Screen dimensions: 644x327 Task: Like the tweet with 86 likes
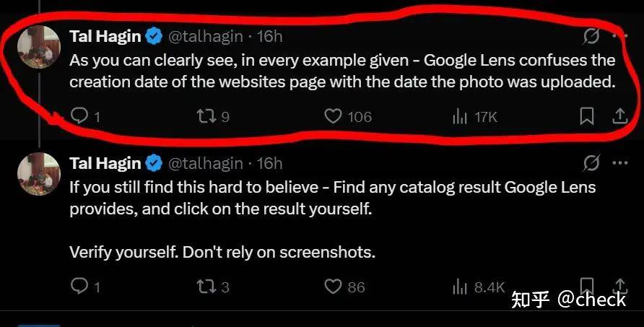click(333, 287)
